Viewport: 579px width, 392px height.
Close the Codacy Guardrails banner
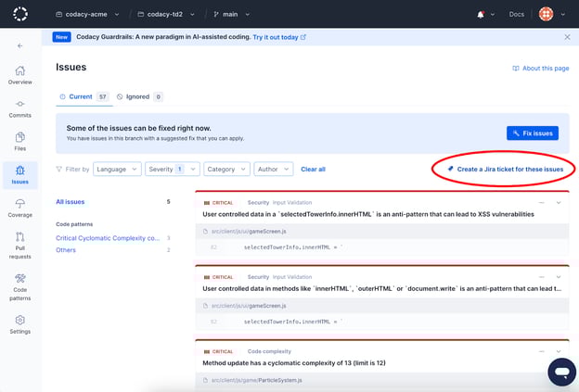567,37
